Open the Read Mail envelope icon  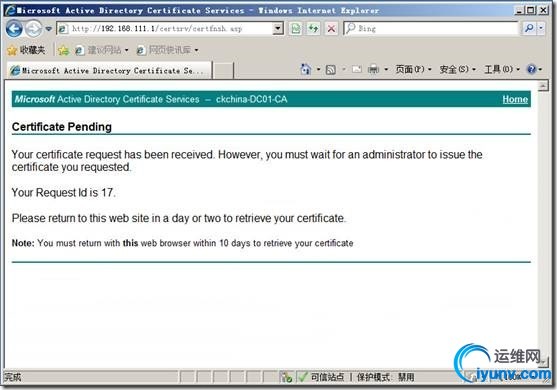click(357, 69)
